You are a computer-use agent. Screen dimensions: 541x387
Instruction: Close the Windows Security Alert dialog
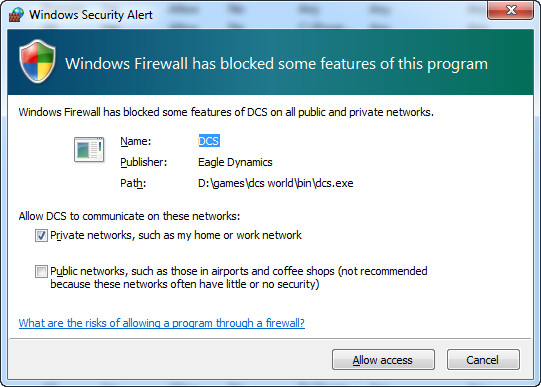coord(510,10)
